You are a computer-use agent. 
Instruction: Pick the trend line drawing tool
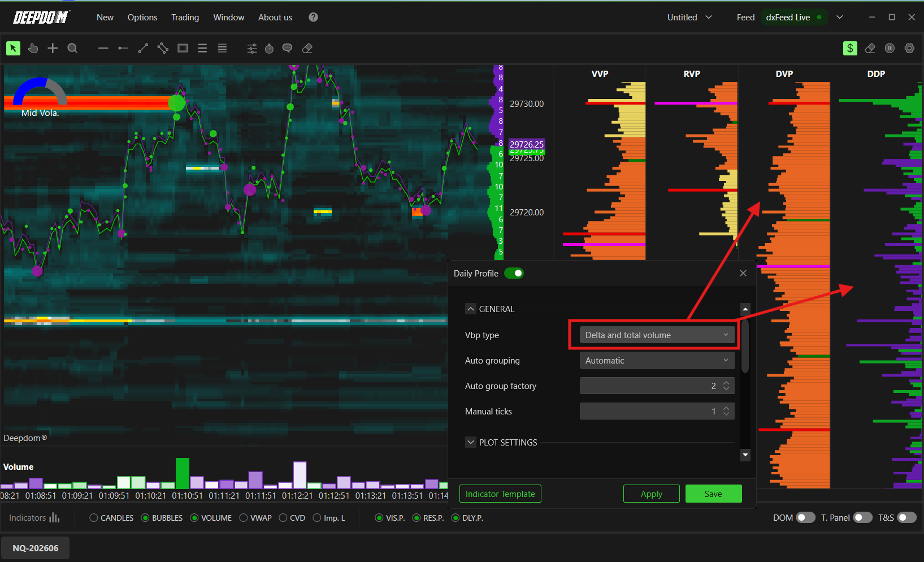pyautogui.click(x=143, y=49)
